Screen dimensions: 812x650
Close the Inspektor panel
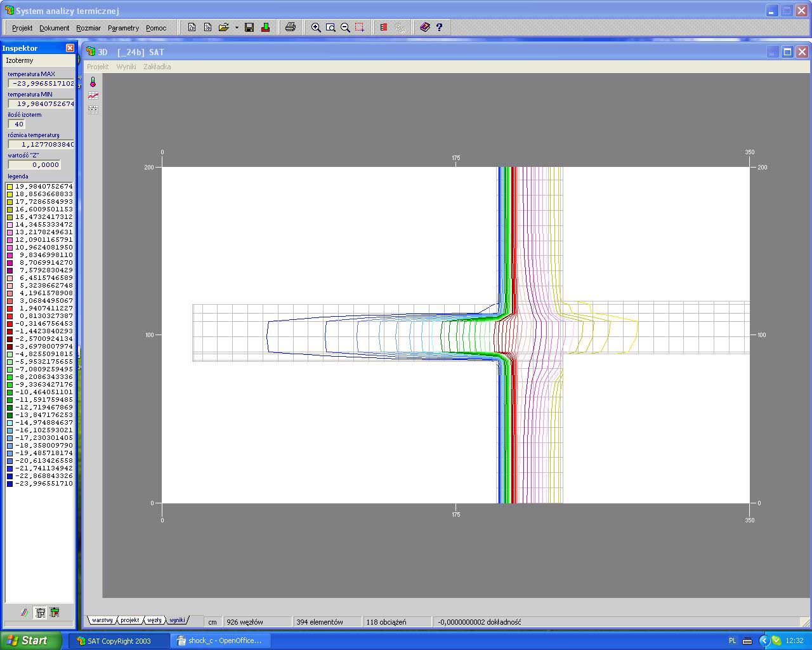(70, 48)
